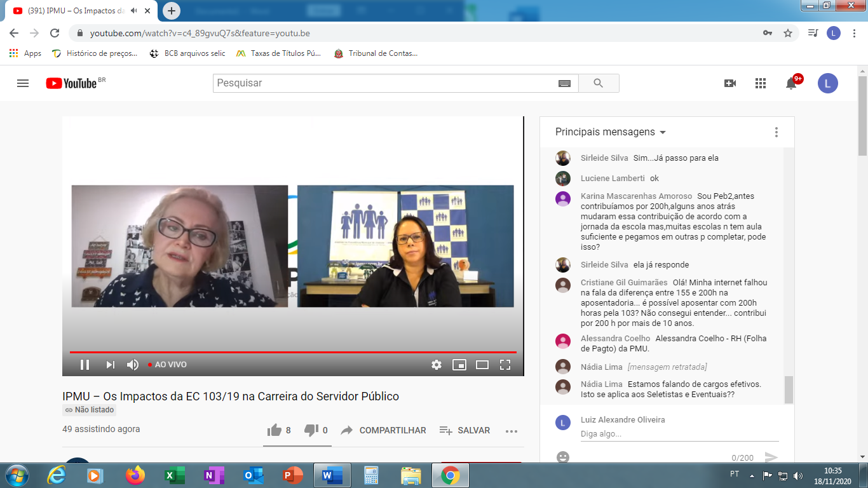The width and height of the screenshot is (868, 488).
Task: Bookmark this page with the star
Action: pyautogui.click(x=788, y=33)
